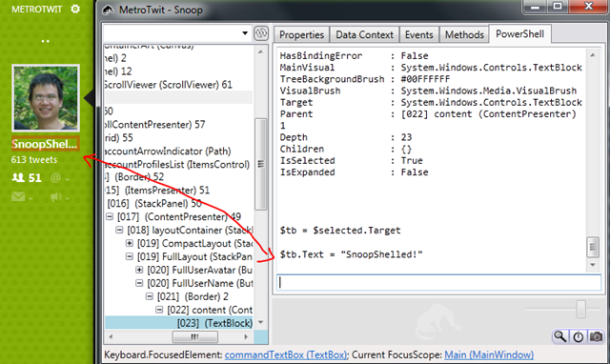This screenshot has width=610, height=364.
Task: Select the ContentPresenter) 57 tree item
Action: click(154, 125)
